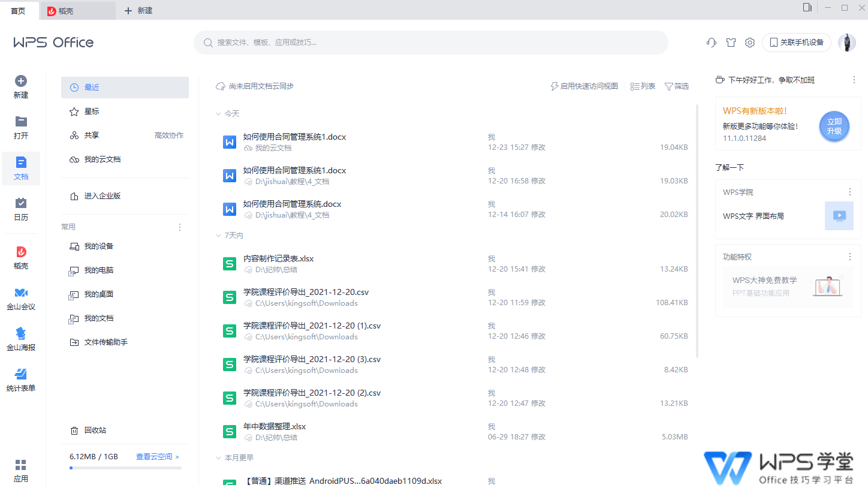Open the 筛选 filter dropdown
The width and height of the screenshot is (868, 494).
(x=677, y=86)
